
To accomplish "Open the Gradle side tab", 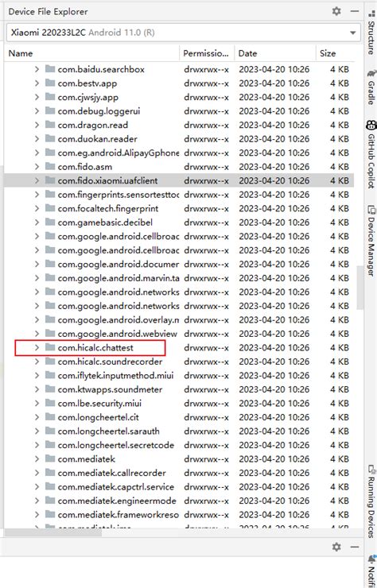I will (x=371, y=87).
